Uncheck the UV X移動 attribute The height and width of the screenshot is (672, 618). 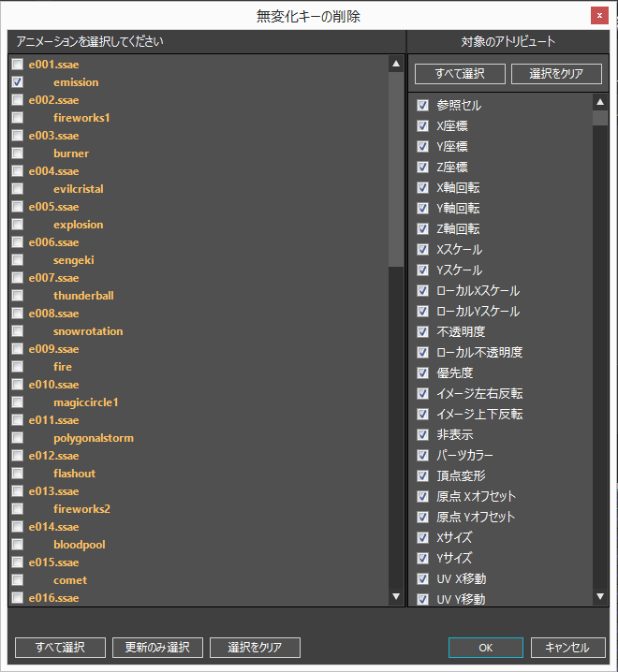tap(423, 578)
